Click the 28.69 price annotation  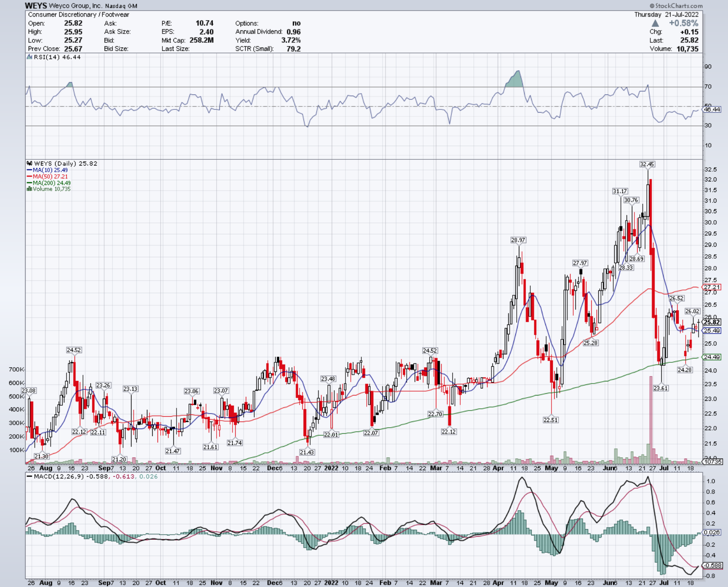pos(636,259)
